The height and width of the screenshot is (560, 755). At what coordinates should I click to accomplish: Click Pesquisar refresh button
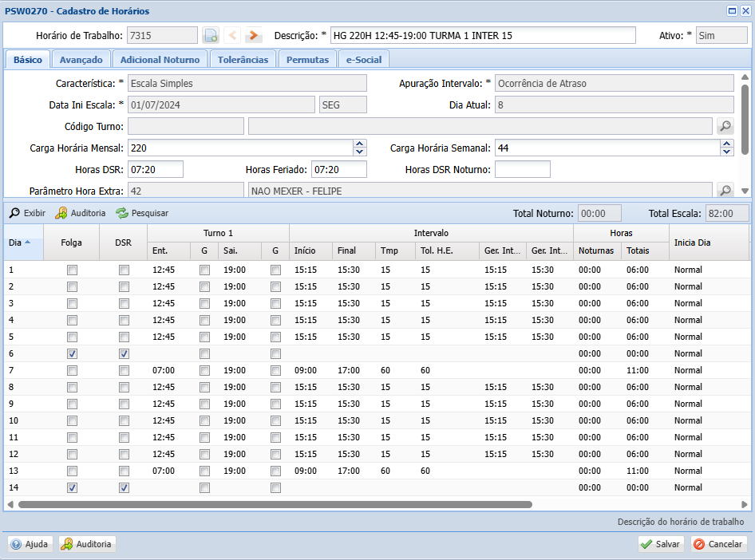[x=142, y=213]
